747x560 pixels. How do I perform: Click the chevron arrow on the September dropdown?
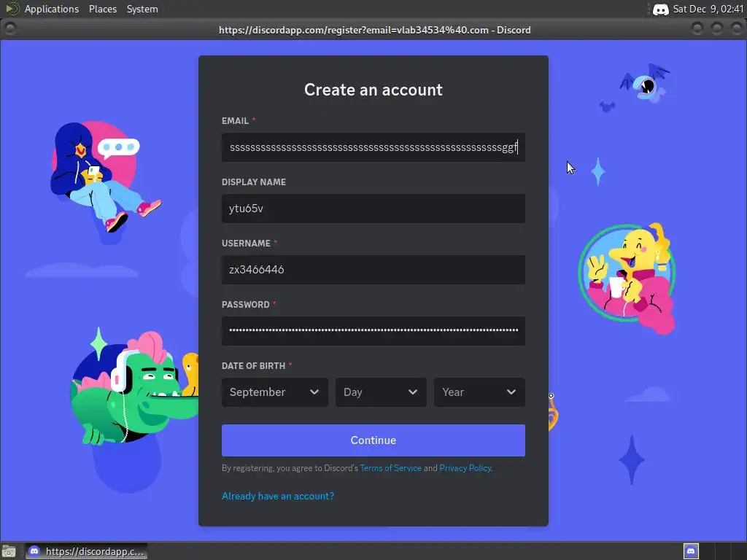click(314, 392)
